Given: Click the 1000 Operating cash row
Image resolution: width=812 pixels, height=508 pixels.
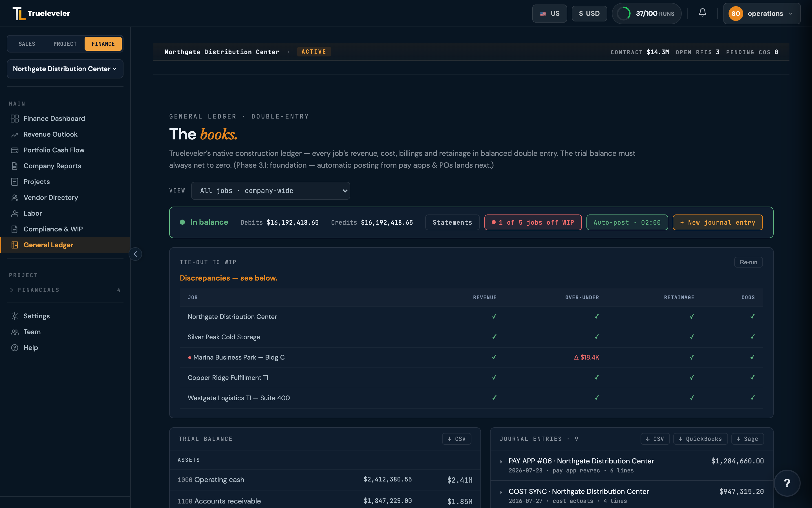Looking at the screenshot, I should (x=325, y=480).
